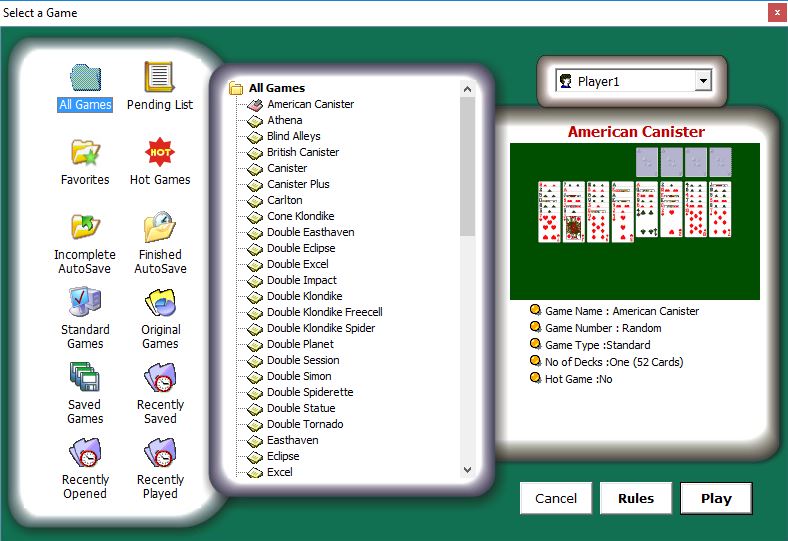This screenshot has width=788, height=541.
Task: Click the American Canister preview thumbnail
Action: pos(635,222)
